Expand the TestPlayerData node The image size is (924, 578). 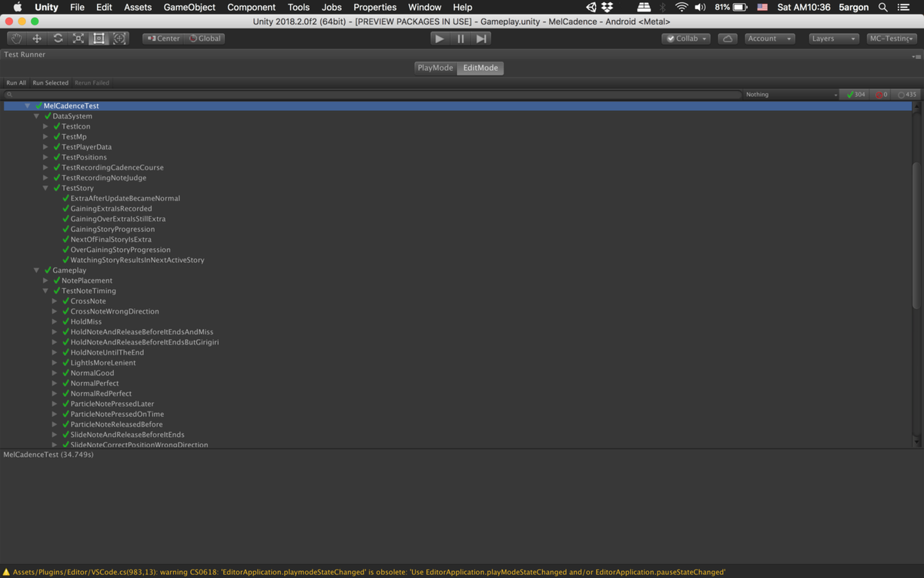coord(46,147)
